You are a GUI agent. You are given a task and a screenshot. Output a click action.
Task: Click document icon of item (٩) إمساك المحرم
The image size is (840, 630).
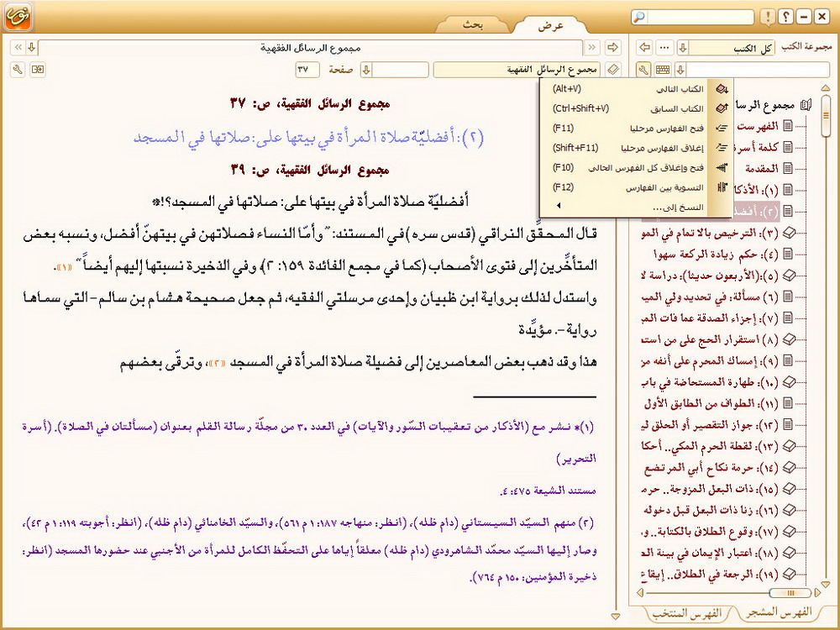pyautogui.click(x=788, y=360)
